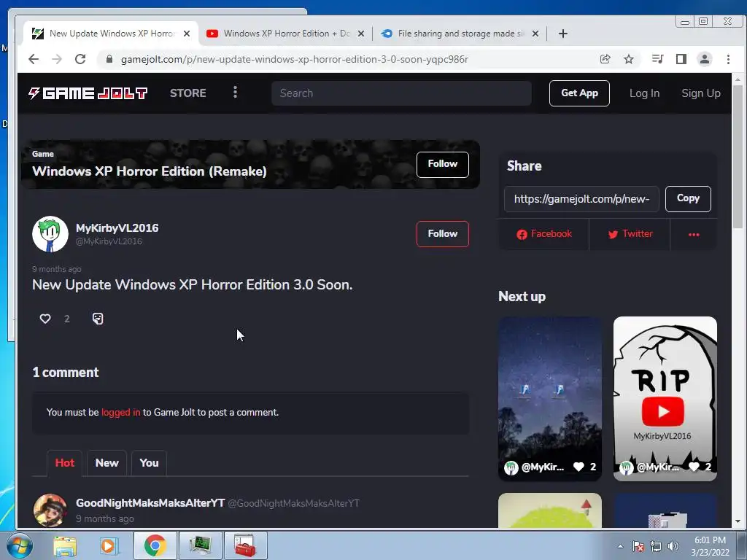The image size is (747, 560).
Task: Reload the Game Jolt page
Action: point(80,59)
